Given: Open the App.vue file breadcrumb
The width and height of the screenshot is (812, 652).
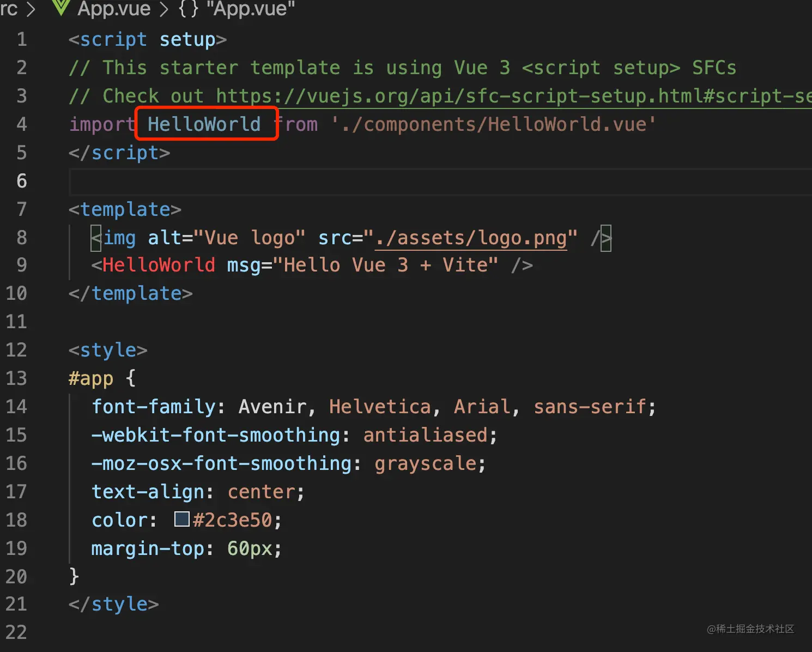Looking at the screenshot, I should click(x=113, y=8).
